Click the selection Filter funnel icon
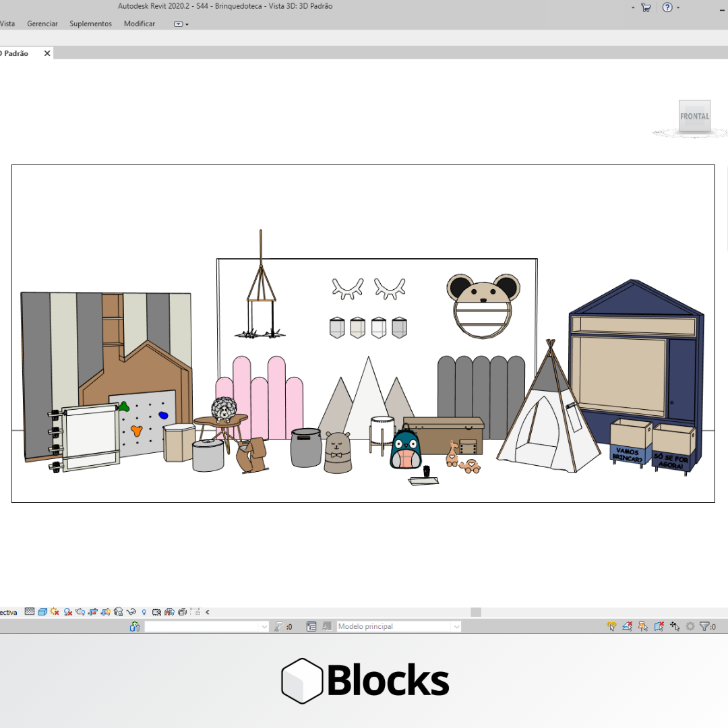The image size is (728, 728). 704,626
